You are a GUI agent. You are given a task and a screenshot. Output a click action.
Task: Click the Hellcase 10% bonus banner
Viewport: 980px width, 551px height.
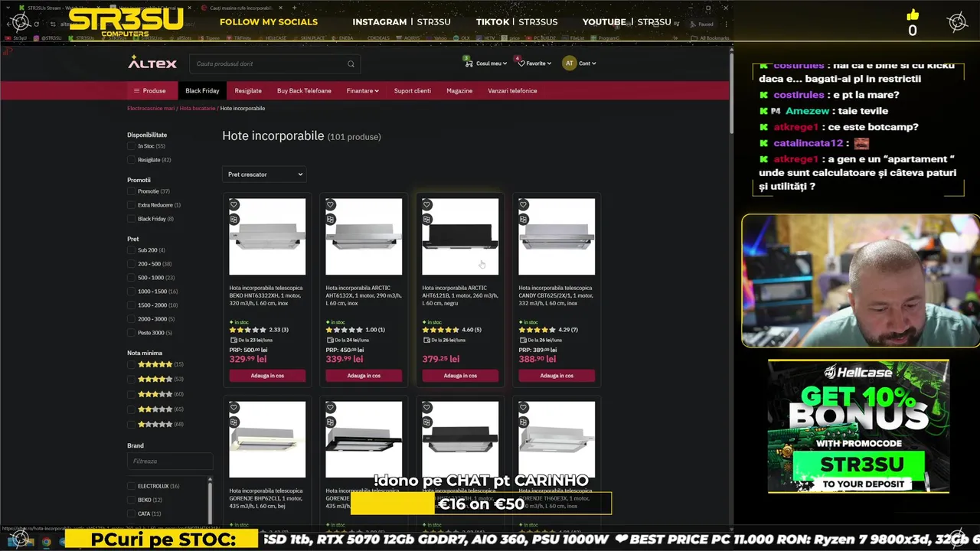(858, 426)
